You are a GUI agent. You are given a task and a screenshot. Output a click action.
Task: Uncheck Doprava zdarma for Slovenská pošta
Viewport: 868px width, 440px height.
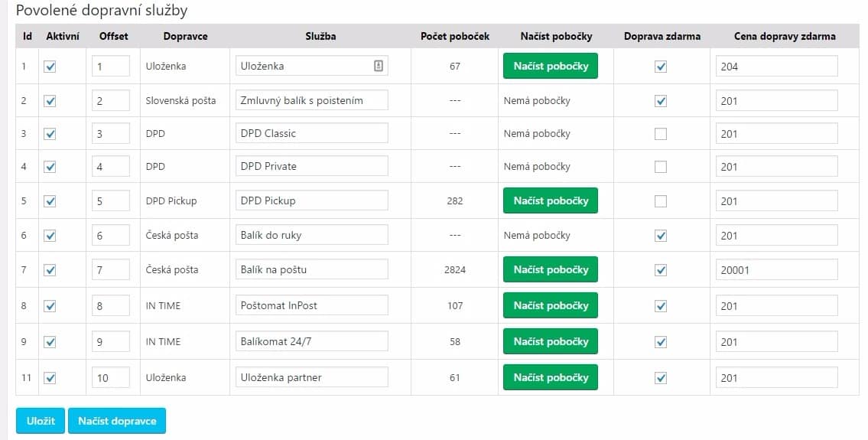pyautogui.click(x=662, y=100)
